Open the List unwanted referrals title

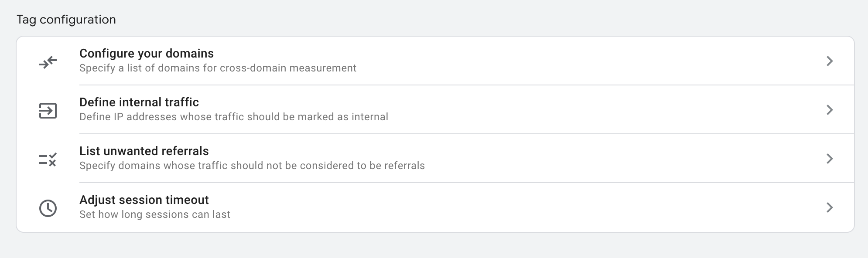[144, 151]
